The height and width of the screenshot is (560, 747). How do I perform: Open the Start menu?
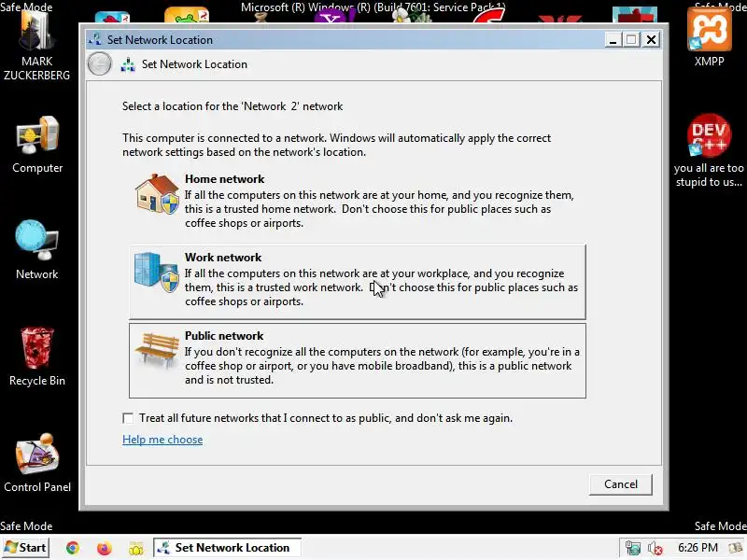coord(26,548)
